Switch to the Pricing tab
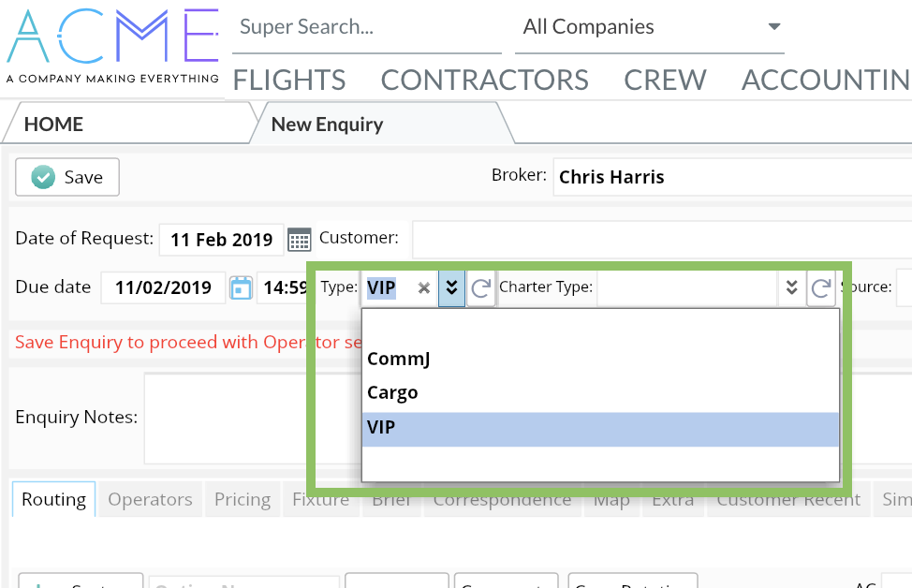Image resolution: width=912 pixels, height=588 pixels. pyautogui.click(x=242, y=500)
